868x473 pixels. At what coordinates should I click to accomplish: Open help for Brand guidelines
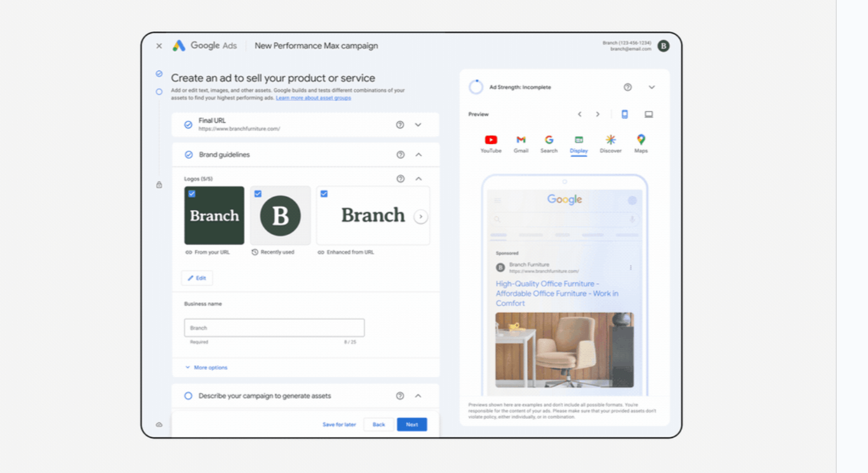click(x=401, y=155)
